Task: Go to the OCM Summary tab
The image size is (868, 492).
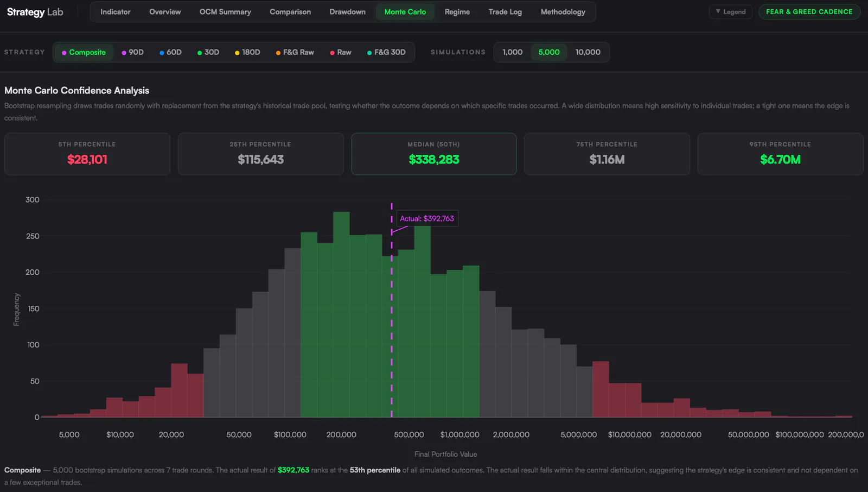Action: 225,12
